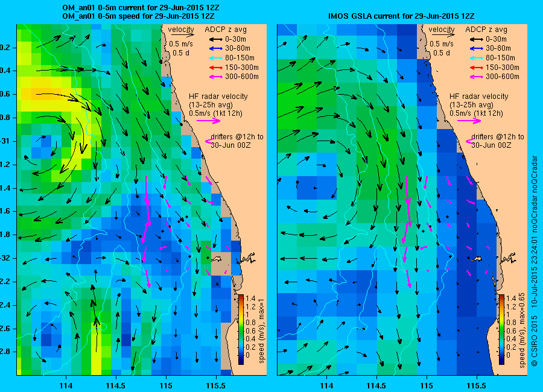
Task: Click longitude 115.5 tick label on right map
Action: click(x=477, y=386)
